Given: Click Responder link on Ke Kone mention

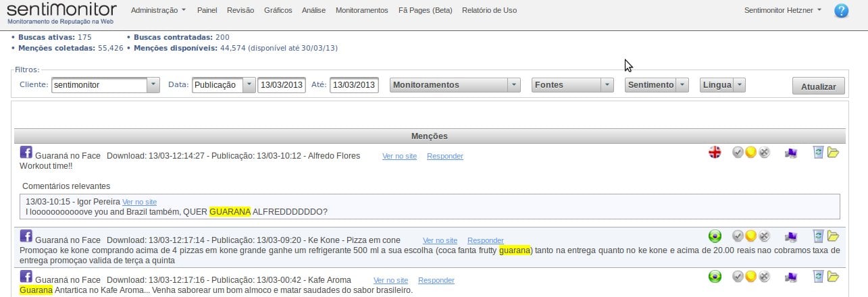Looking at the screenshot, I should point(485,240).
